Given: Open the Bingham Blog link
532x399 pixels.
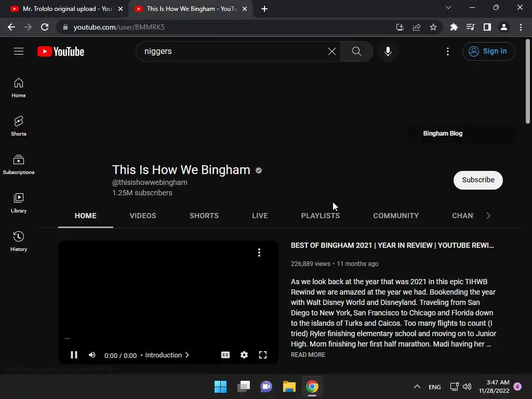Looking at the screenshot, I should tap(443, 134).
